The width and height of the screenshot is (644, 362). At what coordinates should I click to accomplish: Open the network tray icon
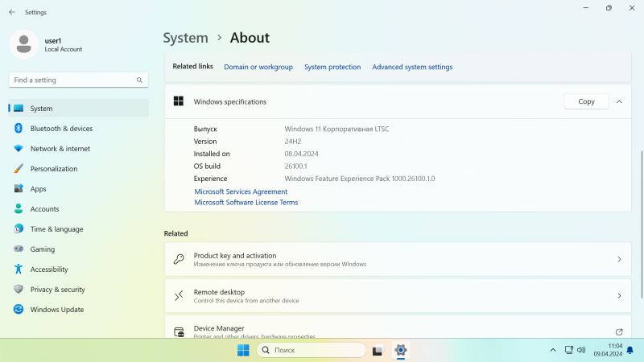point(569,350)
